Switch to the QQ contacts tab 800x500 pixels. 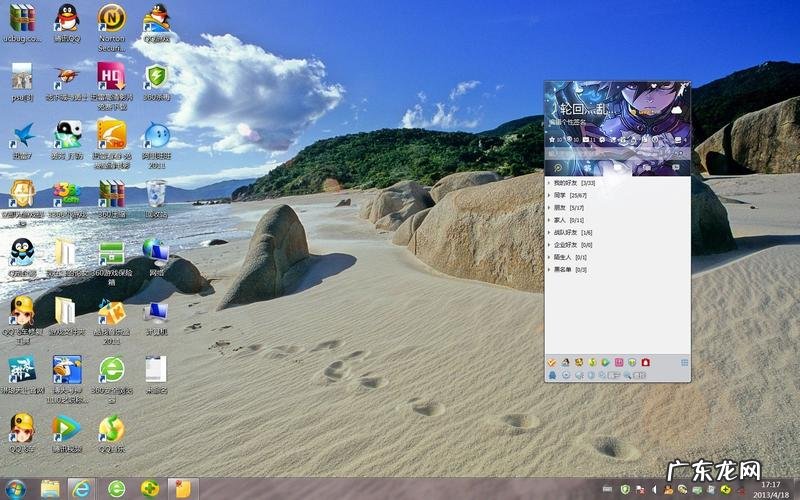[558, 167]
